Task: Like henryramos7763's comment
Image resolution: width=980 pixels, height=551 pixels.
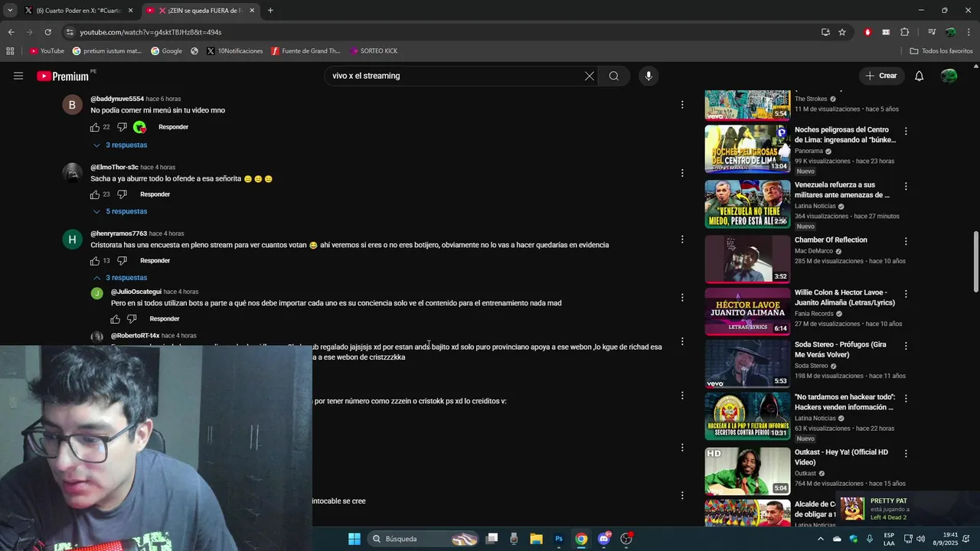Action: (x=95, y=261)
